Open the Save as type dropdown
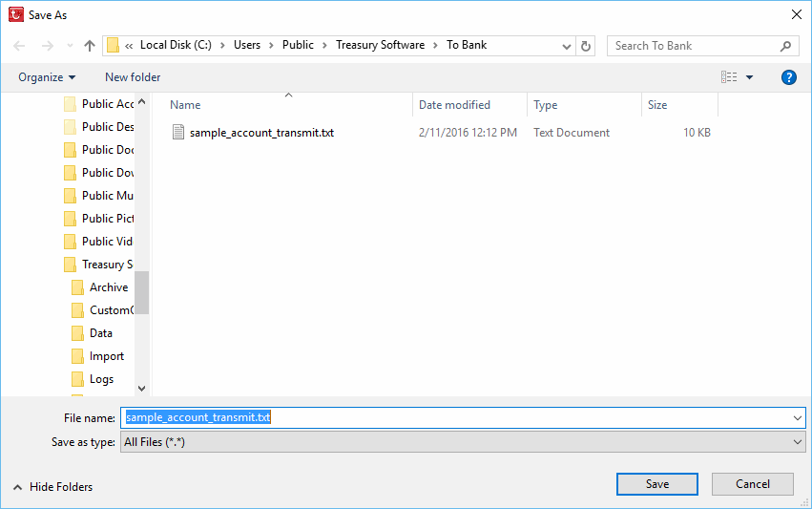The image size is (812, 509). 798,442
